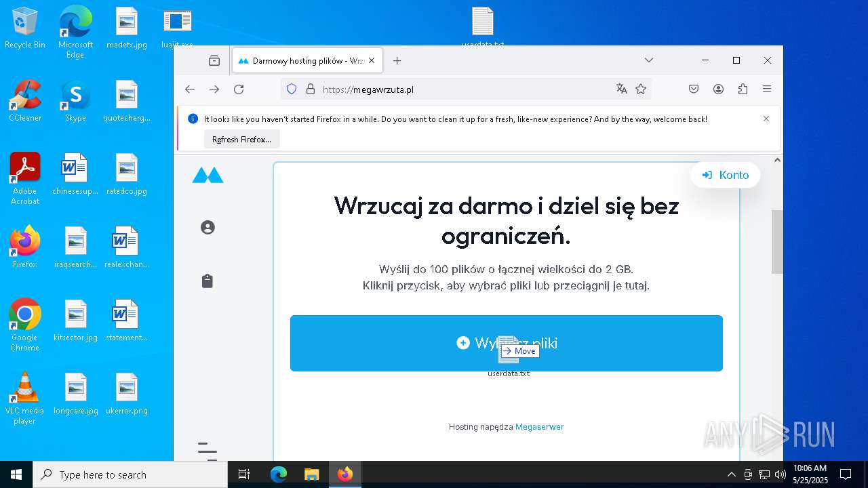Open Task View from taskbar
The height and width of the screenshot is (488, 868).
(x=244, y=474)
